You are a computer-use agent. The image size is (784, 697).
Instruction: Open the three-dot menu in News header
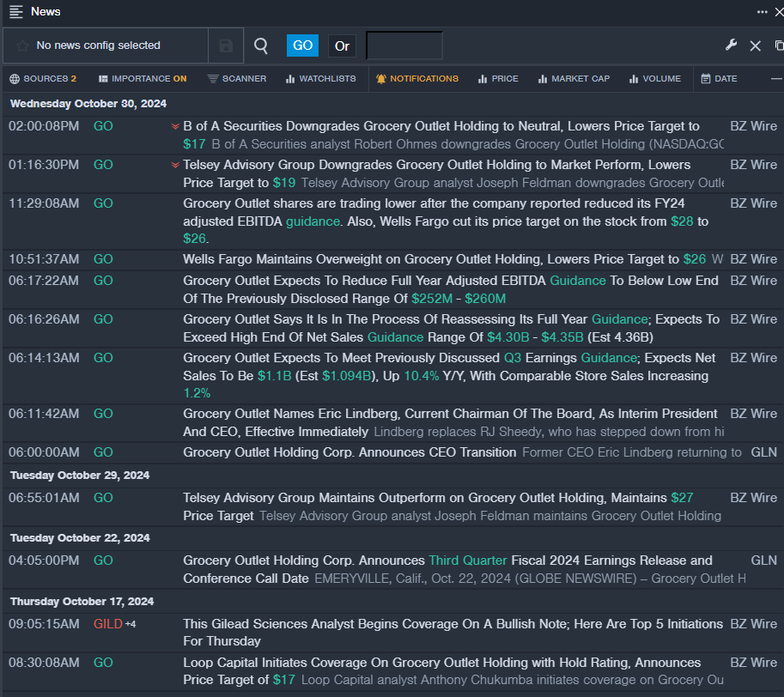pos(762,12)
